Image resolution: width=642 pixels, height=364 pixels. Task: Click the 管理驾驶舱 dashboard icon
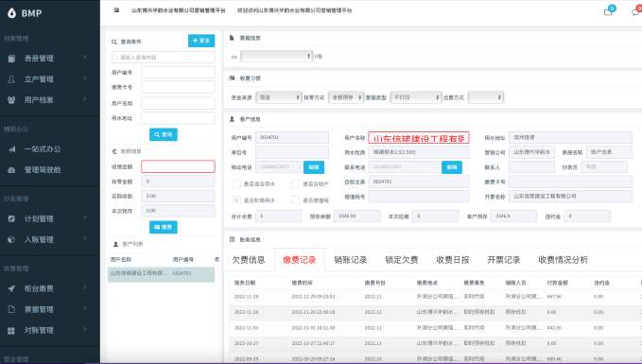[11, 170]
